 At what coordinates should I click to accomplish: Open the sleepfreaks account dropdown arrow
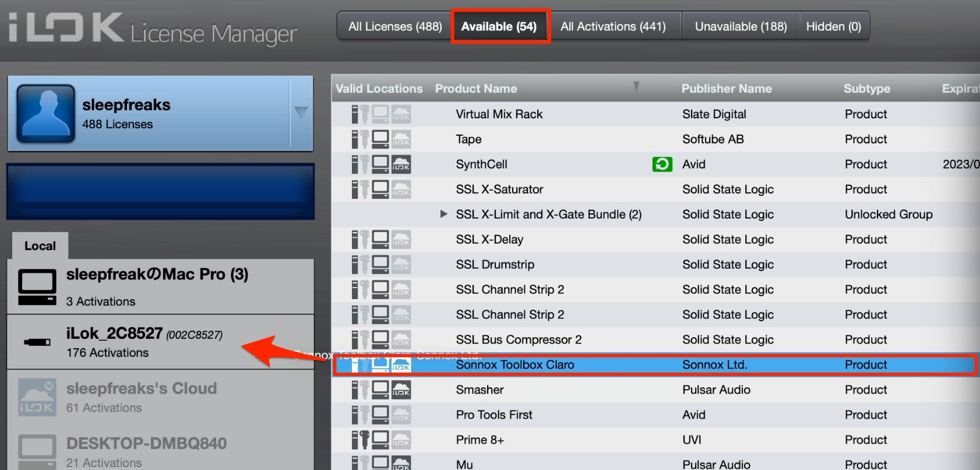tap(301, 112)
